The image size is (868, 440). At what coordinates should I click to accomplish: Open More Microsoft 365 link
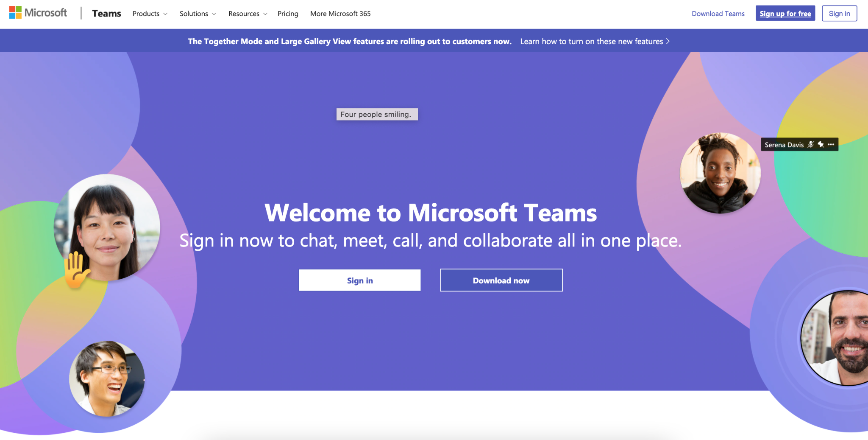tap(340, 14)
